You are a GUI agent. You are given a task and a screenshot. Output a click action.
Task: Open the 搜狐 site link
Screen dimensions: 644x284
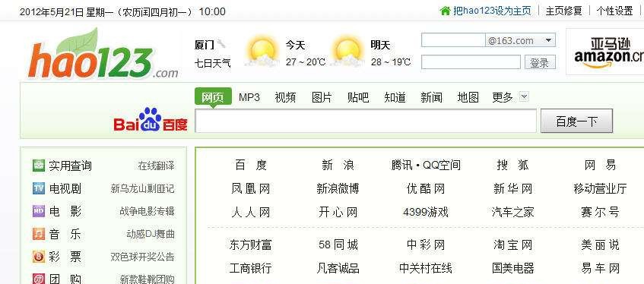pyautogui.click(x=512, y=166)
